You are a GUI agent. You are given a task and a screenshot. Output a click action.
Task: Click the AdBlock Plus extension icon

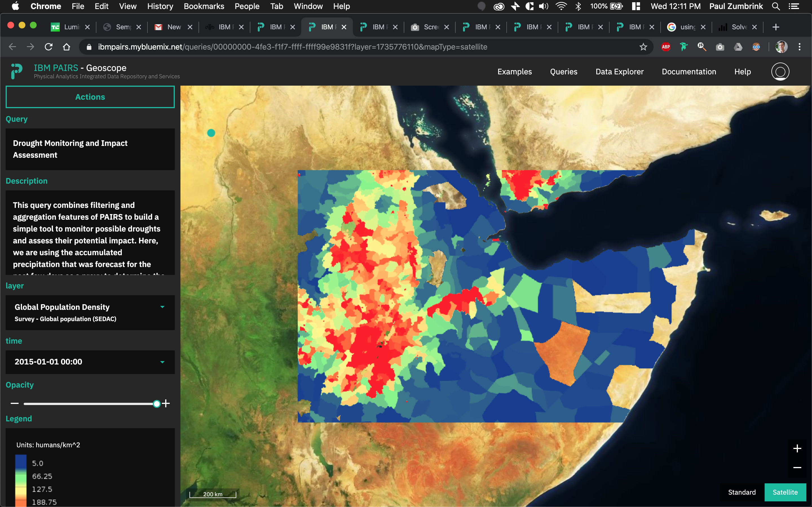coord(666,47)
